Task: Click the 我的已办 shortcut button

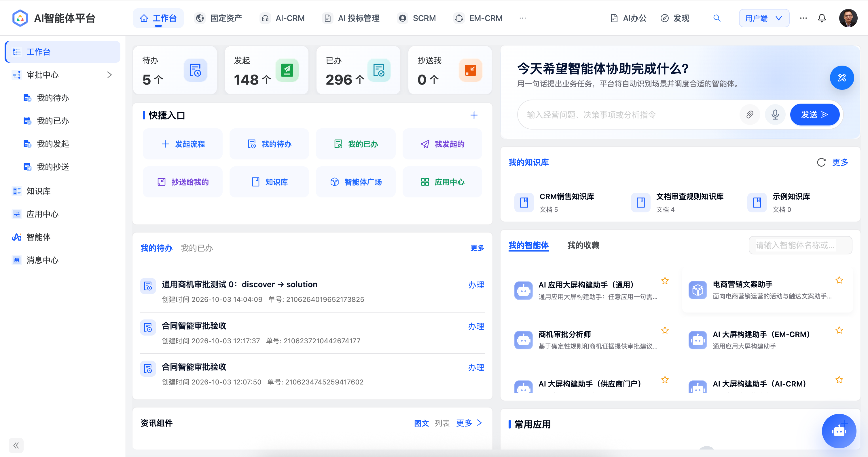Action: [x=356, y=144]
